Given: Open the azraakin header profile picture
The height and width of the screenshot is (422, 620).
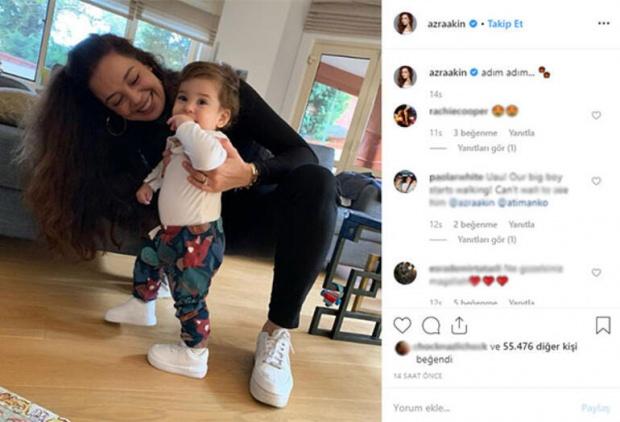Looking at the screenshot, I should [405, 23].
